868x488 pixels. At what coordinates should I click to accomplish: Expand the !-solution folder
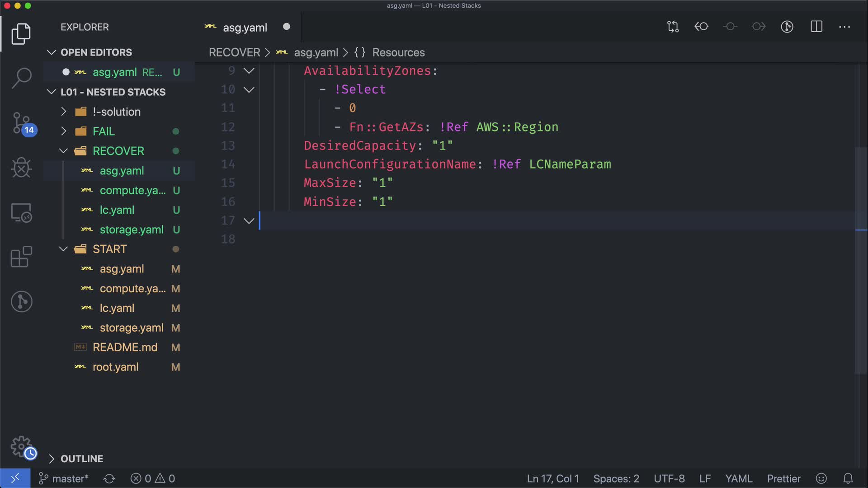click(x=117, y=112)
